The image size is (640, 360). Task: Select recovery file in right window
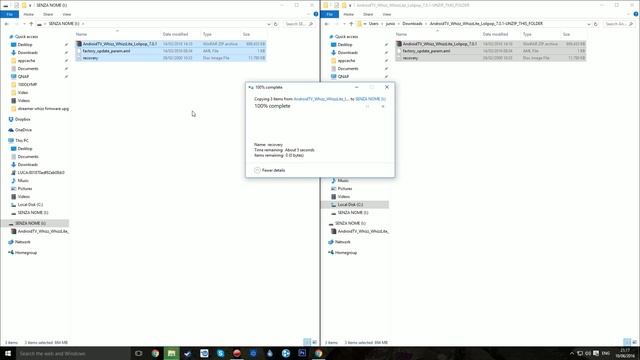point(491,58)
